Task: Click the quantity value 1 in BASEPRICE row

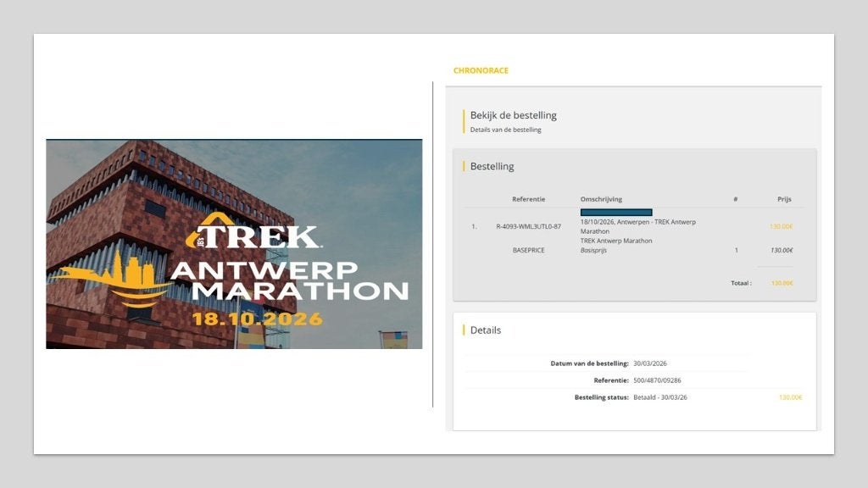Action: pos(737,250)
